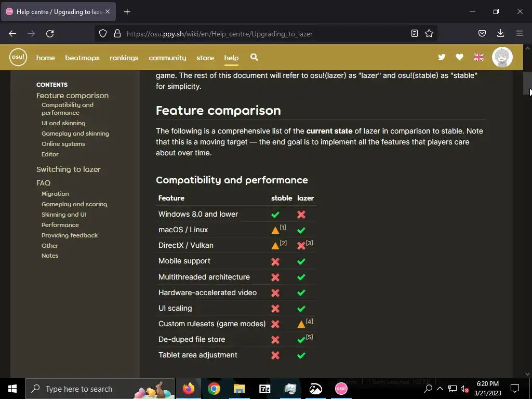Close the Help centre tab
The width and height of the screenshot is (532, 399).
click(108, 11)
